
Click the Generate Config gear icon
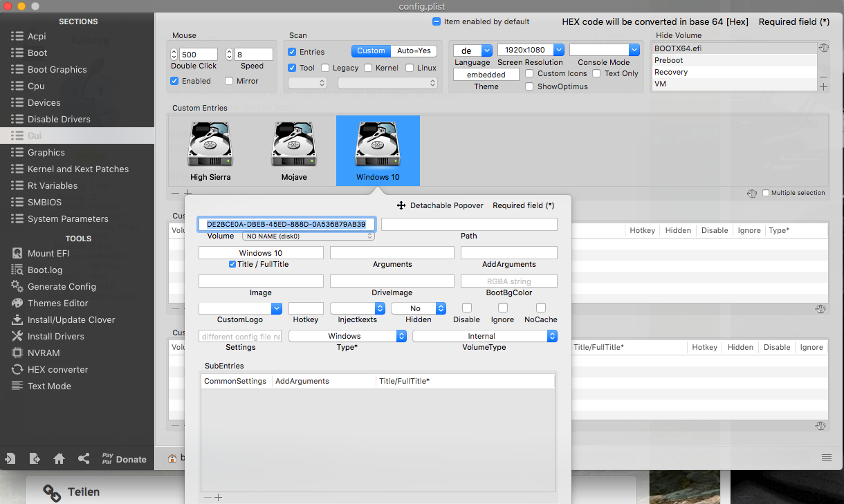pos(17,287)
